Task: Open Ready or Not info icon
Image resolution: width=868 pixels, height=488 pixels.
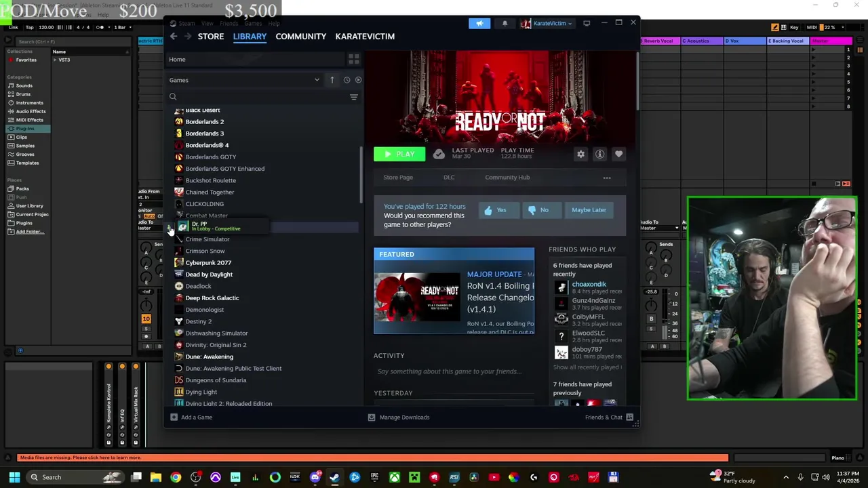Action: (599, 154)
